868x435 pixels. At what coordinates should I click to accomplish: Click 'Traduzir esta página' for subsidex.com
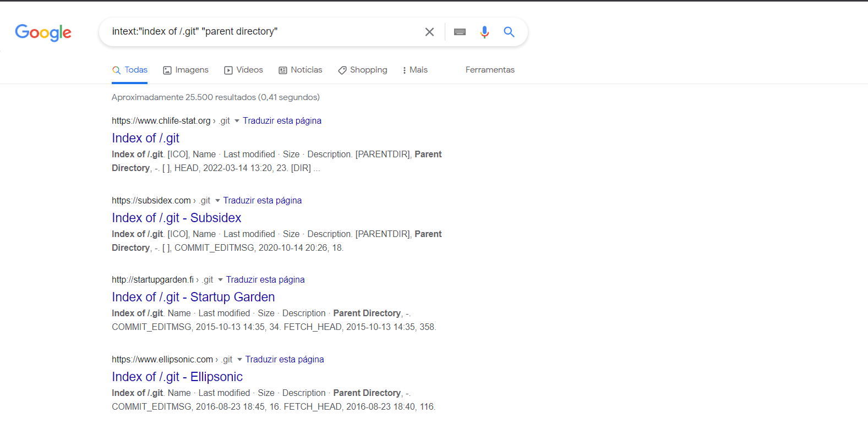point(263,201)
